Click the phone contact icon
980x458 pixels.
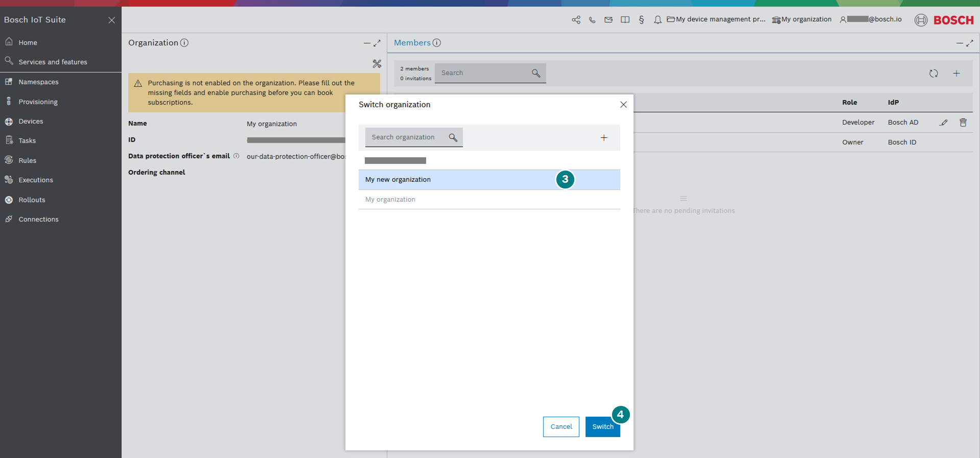pos(592,20)
